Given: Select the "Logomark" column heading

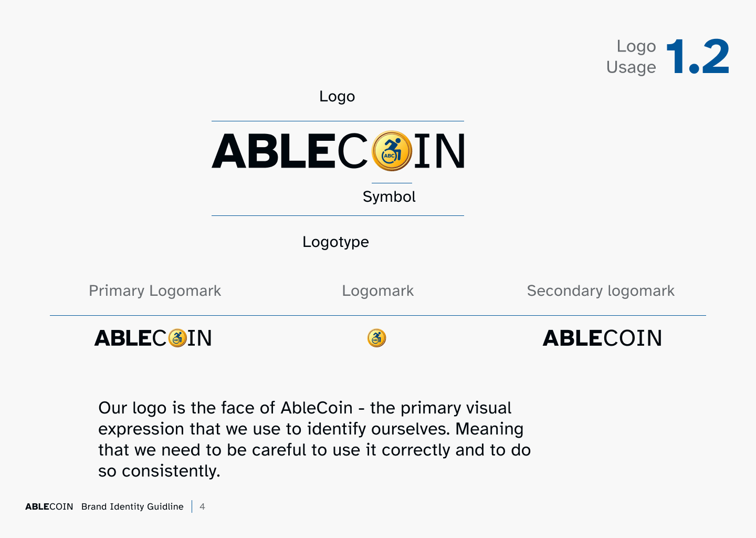Looking at the screenshot, I should pyautogui.click(x=377, y=291).
